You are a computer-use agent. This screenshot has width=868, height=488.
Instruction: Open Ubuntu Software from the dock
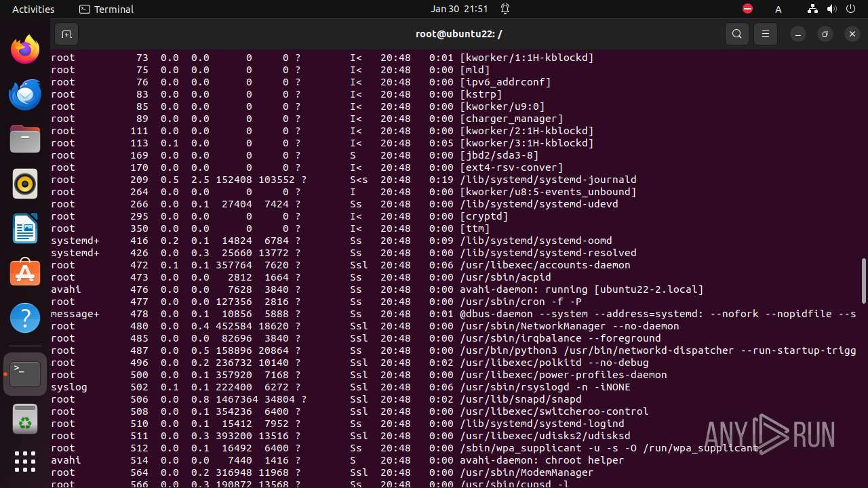[25, 272]
